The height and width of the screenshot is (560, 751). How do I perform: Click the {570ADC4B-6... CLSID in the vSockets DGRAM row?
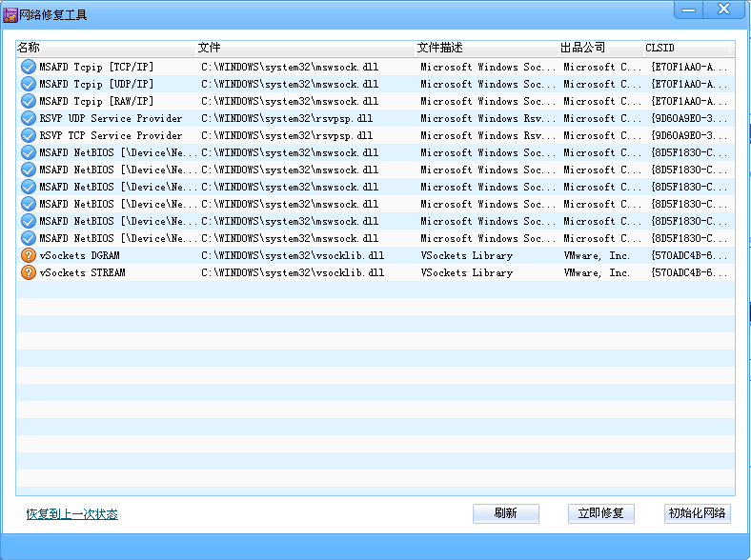point(689,255)
